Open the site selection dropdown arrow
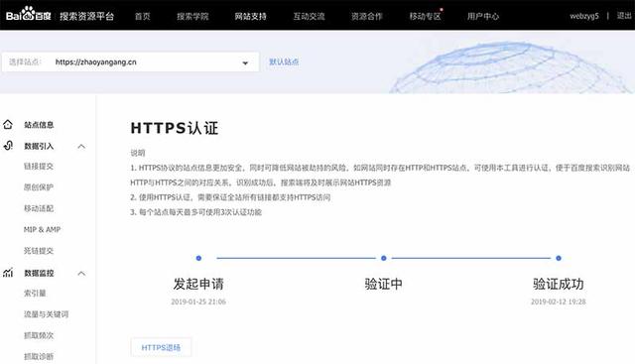The height and width of the screenshot is (364, 635). [245, 62]
